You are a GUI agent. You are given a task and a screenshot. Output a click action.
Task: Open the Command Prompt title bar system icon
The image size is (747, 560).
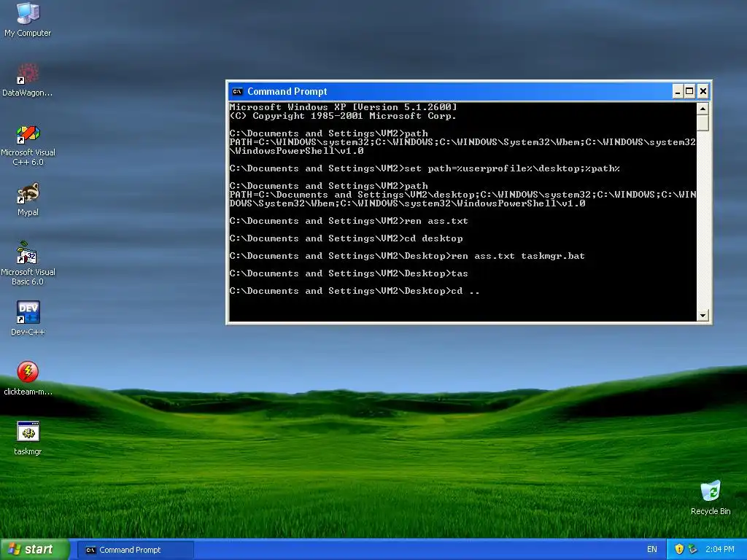(237, 91)
